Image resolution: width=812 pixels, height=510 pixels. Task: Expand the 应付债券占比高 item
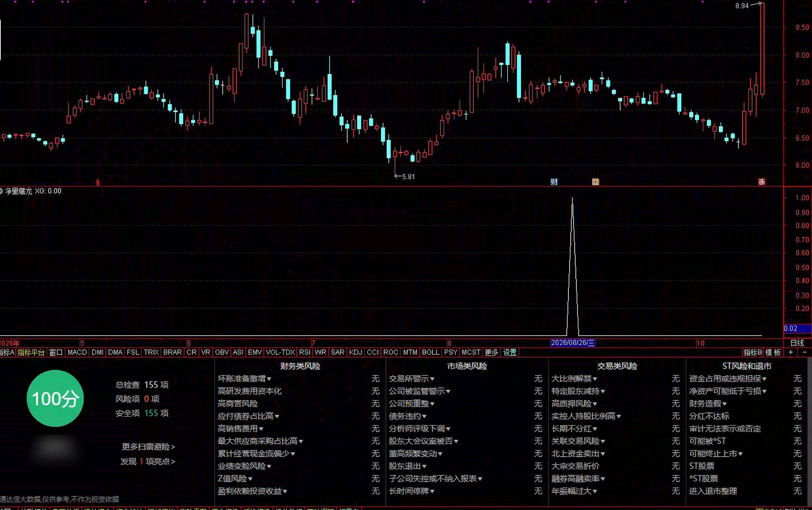[248, 416]
